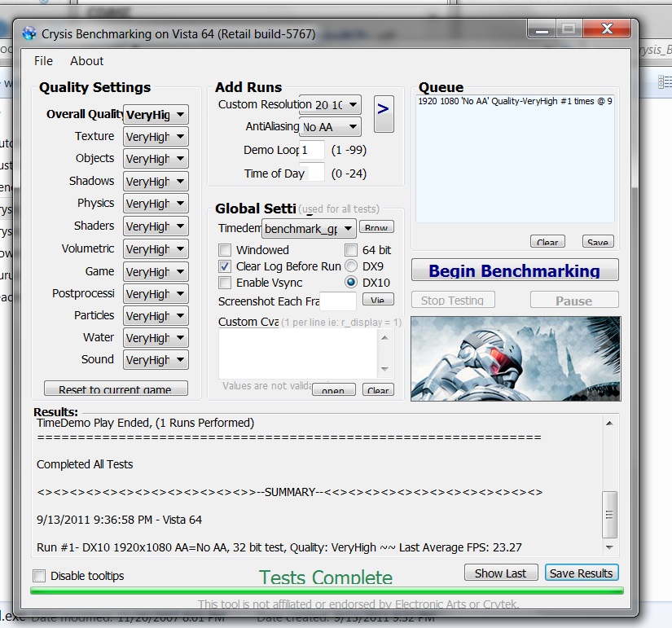
Task: Expand the Particles quality dropdown
Action: tap(156, 316)
